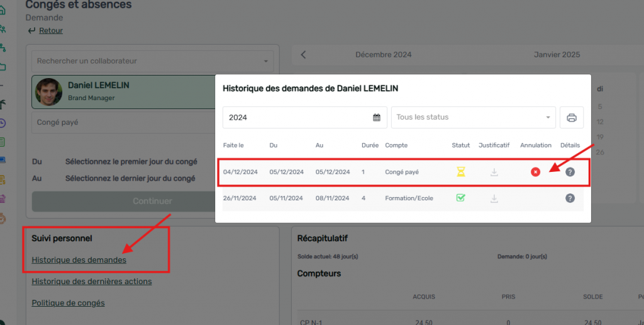The height and width of the screenshot is (325, 644).
Task: Download justificatif for the Formation/Ecole request
Action: [x=494, y=198]
